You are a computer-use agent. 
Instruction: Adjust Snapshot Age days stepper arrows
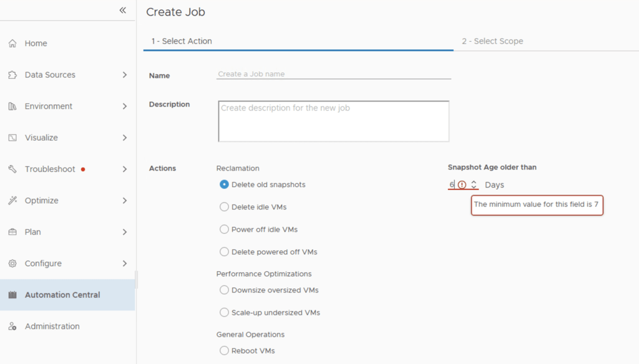coord(474,185)
